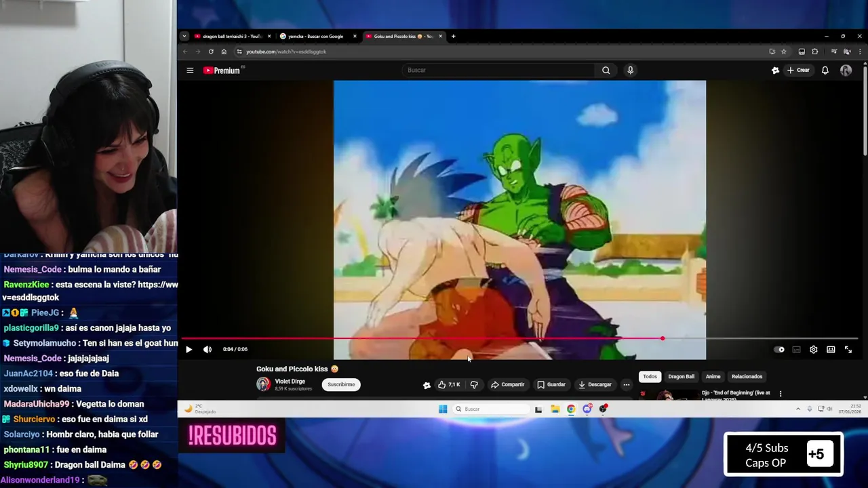868x488 pixels.
Task: Bookmark the page with star icon
Action: pos(784,52)
